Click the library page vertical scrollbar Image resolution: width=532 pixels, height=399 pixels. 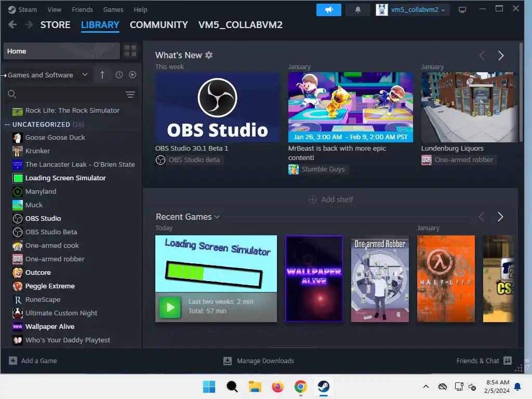(521, 92)
